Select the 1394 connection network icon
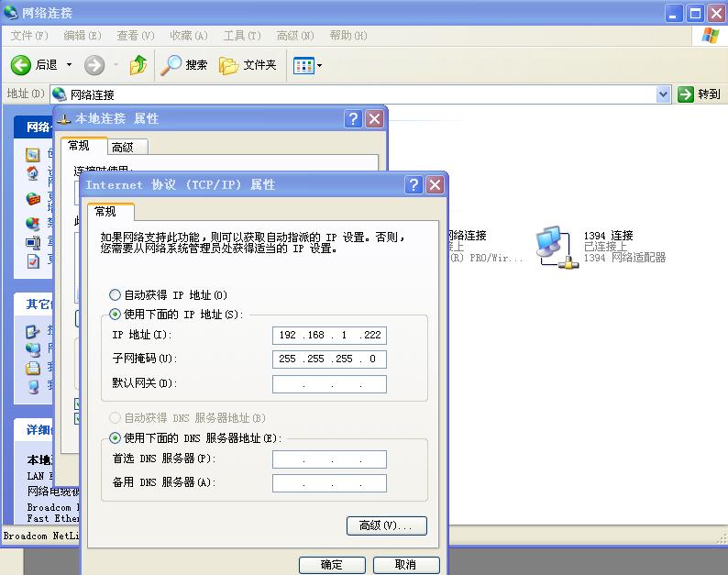 pyautogui.click(x=557, y=246)
